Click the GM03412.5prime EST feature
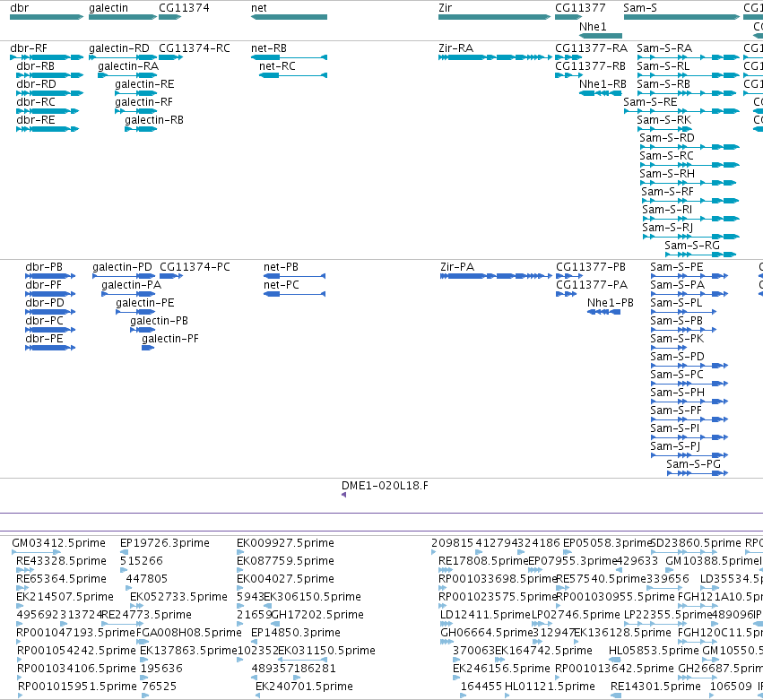This screenshot has height=700, width=763. (x=37, y=551)
